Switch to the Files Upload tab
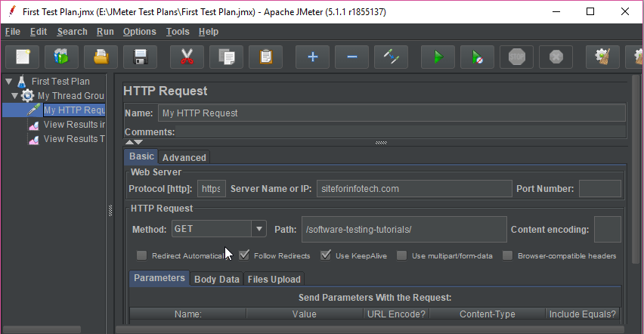 click(274, 280)
